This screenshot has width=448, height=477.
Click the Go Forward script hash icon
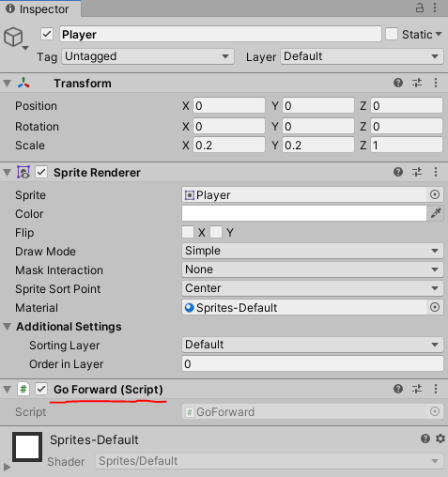click(23, 390)
